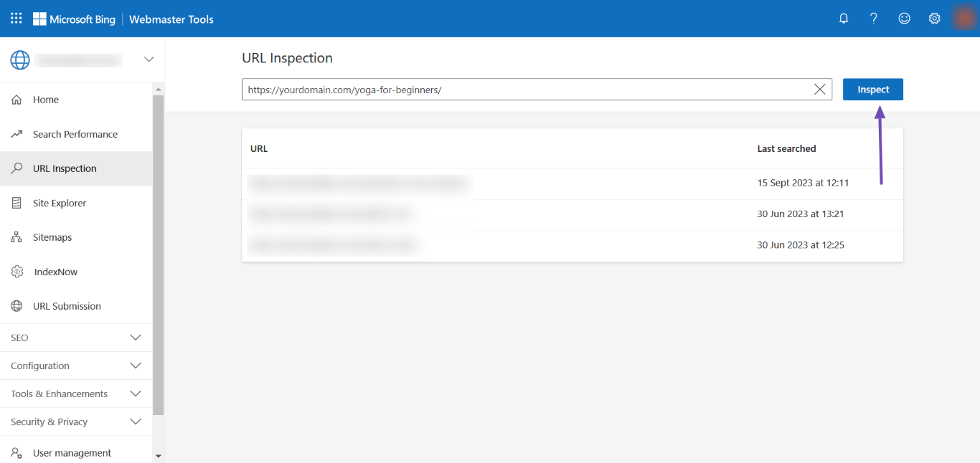
Task: Click '15 Sept 2023 at 12:11' cell
Action: 804,183
